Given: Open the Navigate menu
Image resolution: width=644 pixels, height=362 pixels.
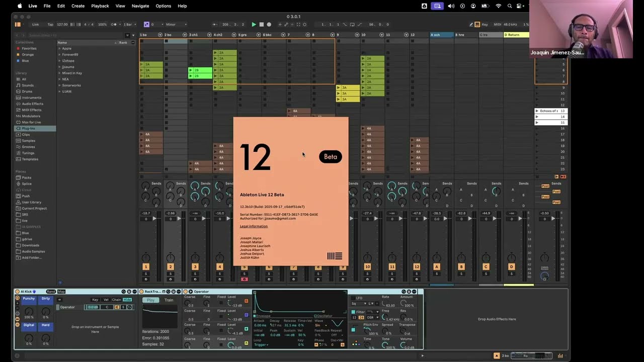Looking at the screenshot, I should pyautogui.click(x=140, y=6).
